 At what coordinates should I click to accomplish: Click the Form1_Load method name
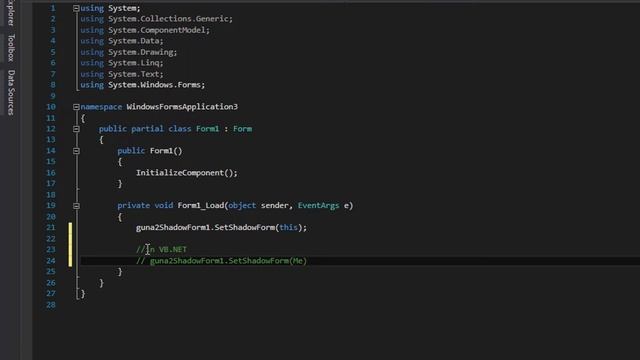201,205
